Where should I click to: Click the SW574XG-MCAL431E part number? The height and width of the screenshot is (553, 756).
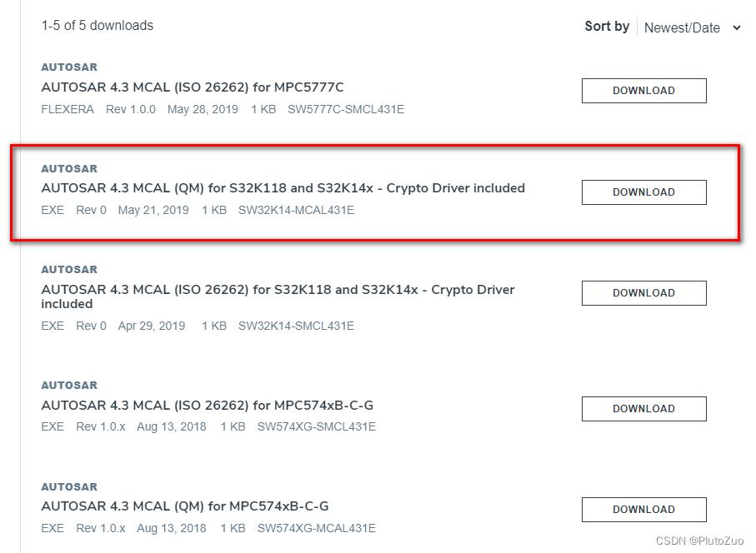[316, 528]
